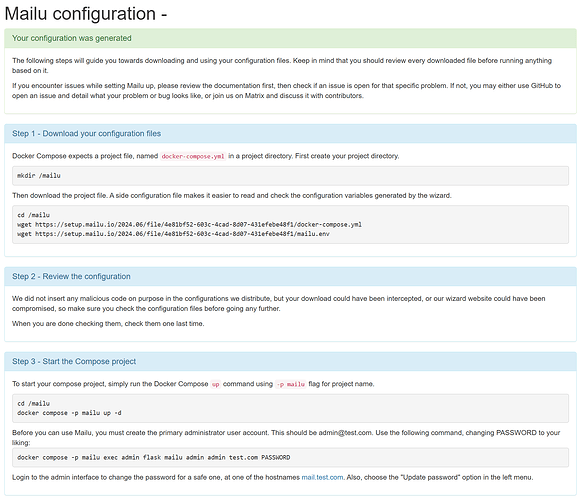
Task: Click paragraph beginning 'If you encounter issues'
Action: (286, 91)
